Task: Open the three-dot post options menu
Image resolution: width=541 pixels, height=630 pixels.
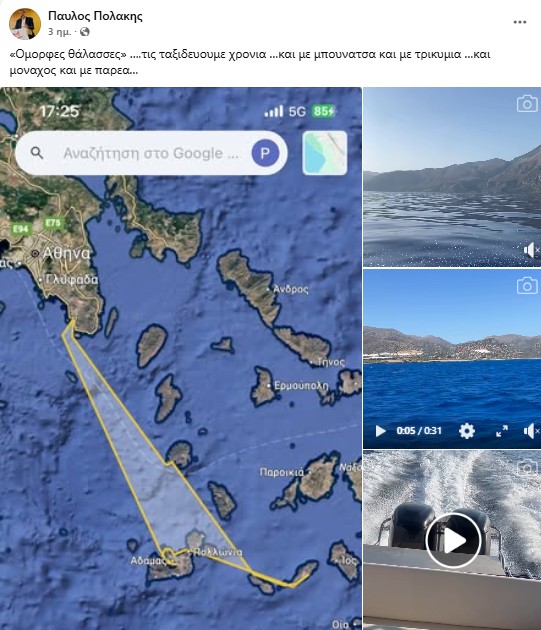Action: pos(520,22)
